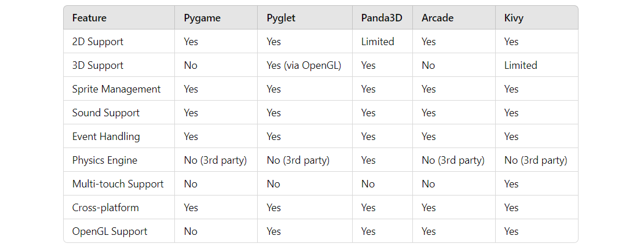Select the Physics Engine row label

pos(105,160)
